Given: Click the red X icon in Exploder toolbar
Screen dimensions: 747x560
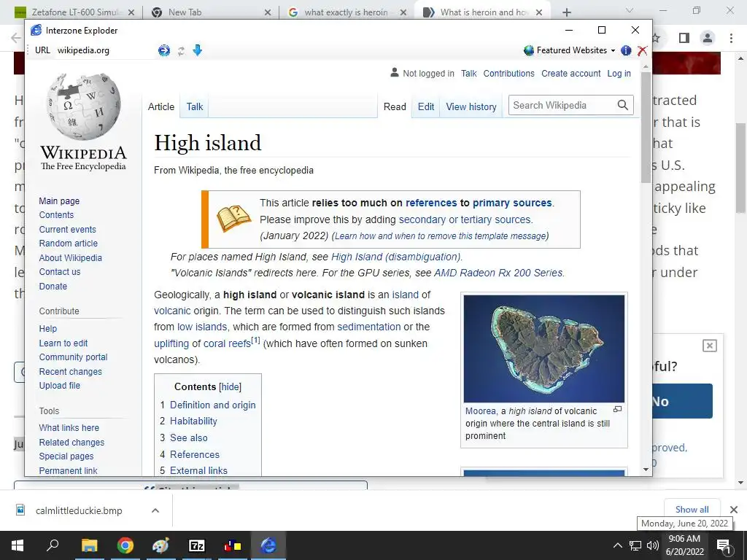Looking at the screenshot, I should [642, 50].
